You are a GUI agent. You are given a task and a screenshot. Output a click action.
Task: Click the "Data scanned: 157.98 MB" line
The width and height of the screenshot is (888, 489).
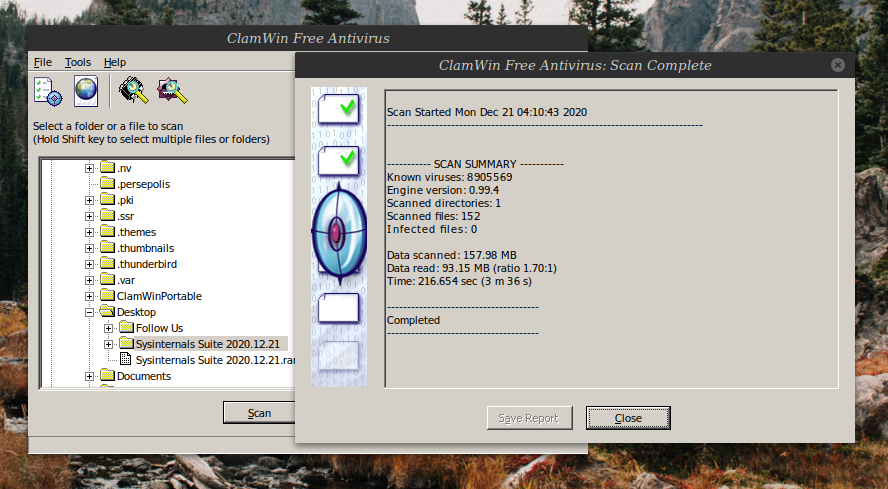pos(452,256)
